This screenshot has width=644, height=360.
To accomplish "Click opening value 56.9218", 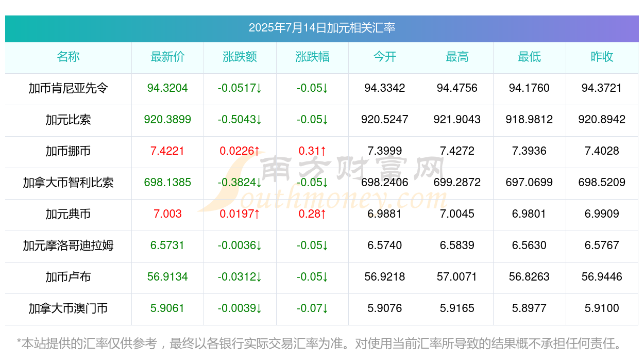I will coord(385,277).
